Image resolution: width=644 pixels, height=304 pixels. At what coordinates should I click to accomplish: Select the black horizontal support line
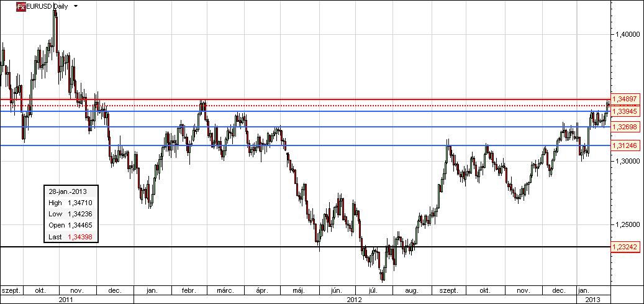pyautogui.click(x=306, y=247)
